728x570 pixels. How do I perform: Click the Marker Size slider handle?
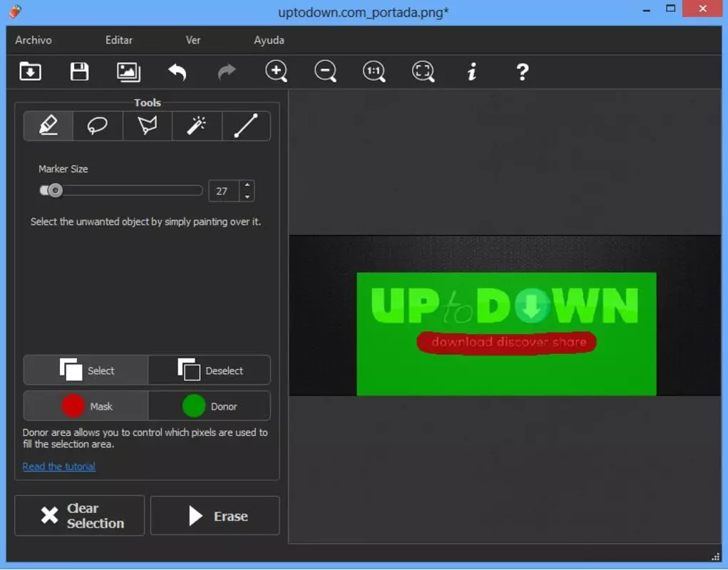click(x=55, y=190)
